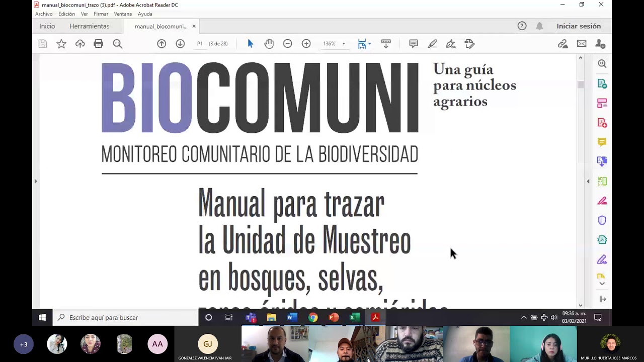Screen dimensions: 644x362
Task: Click the scrolling mode toolbar icon
Action: (386, 44)
